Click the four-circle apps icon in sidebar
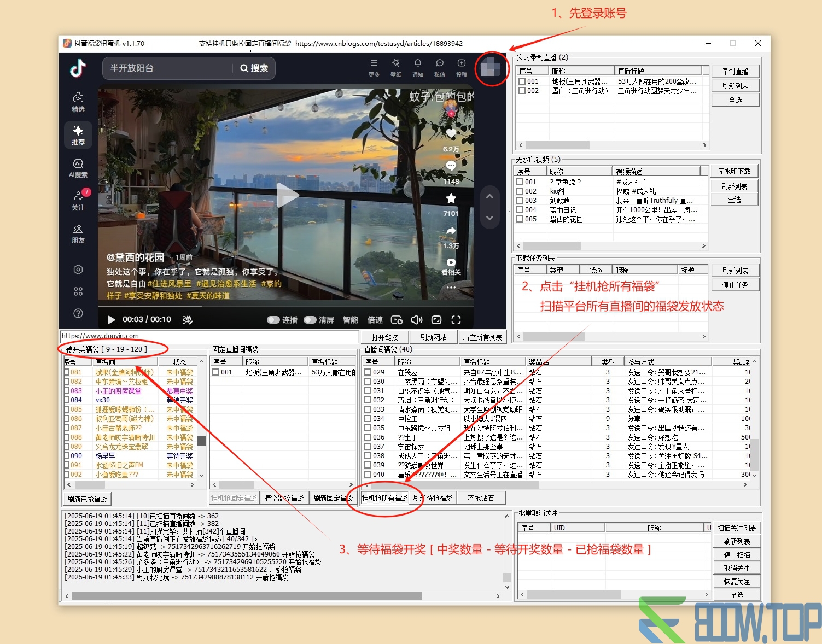The height and width of the screenshot is (644, 822). pyautogui.click(x=78, y=291)
